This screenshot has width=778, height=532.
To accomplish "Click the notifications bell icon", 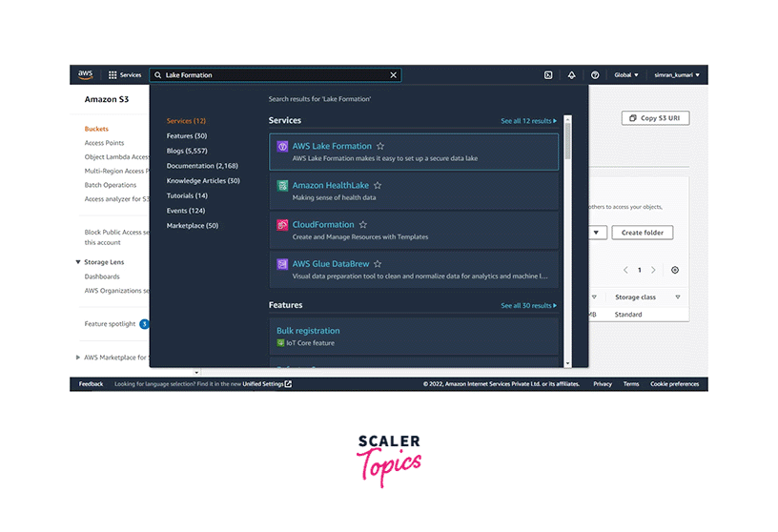I will click(571, 74).
